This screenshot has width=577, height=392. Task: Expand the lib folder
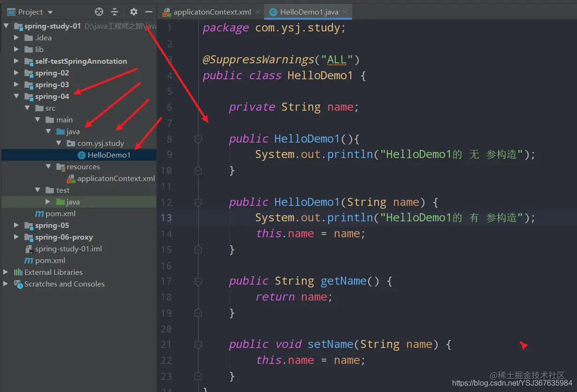[16, 49]
